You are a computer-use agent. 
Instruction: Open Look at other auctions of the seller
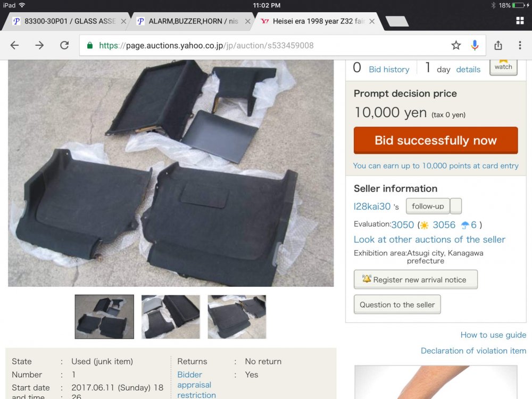point(429,239)
